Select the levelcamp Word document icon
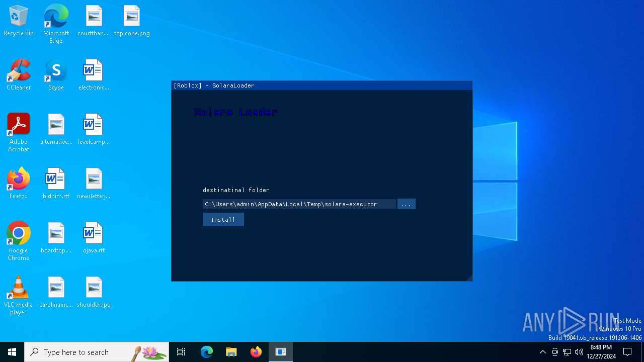This screenshot has height=362, width=644. [94, 130]
